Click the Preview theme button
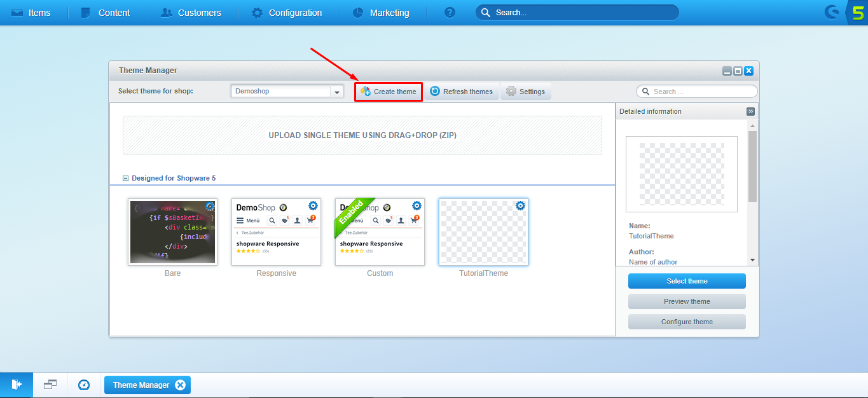This screenshot has height=398, width=868. coord(687,301)
